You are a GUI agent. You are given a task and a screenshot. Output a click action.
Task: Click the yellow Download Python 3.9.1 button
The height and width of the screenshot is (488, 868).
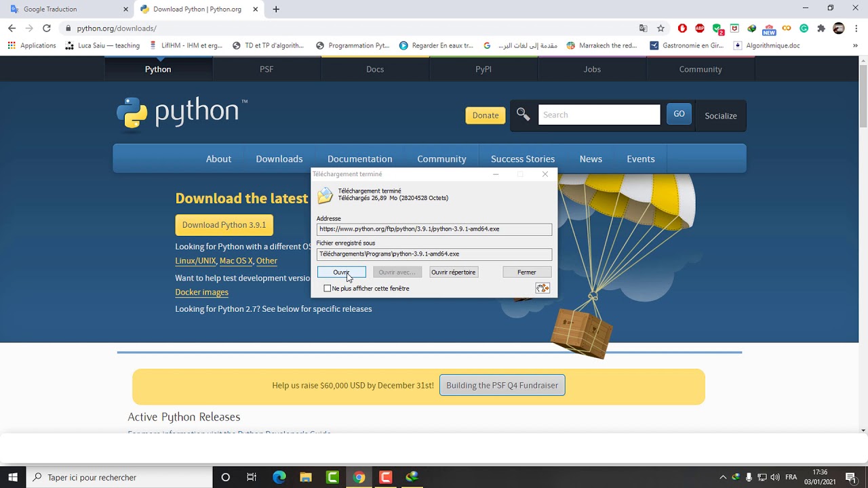224,225
